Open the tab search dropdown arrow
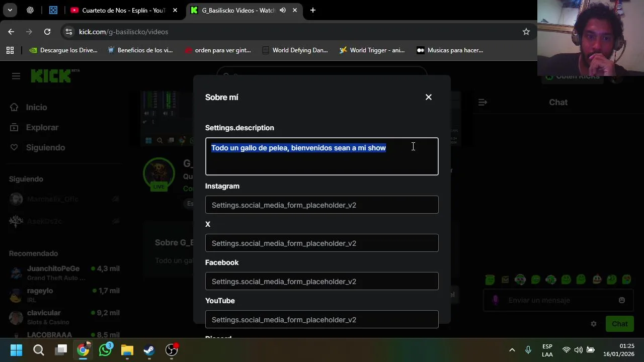Image resolution: width=644 pixels, height=362 pixels. coord(10,10)
